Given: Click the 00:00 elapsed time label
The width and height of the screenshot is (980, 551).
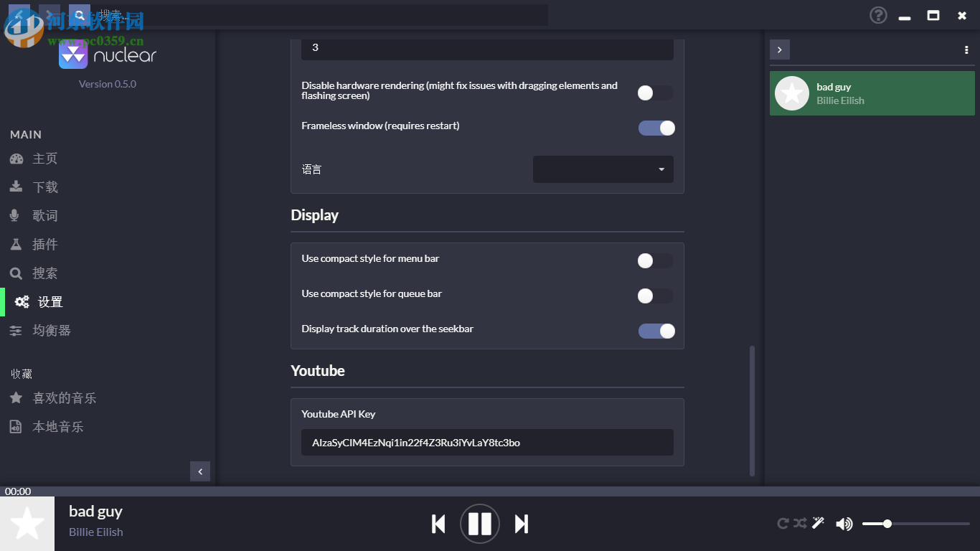Looking at the screenshot, I should click(18, 491).
